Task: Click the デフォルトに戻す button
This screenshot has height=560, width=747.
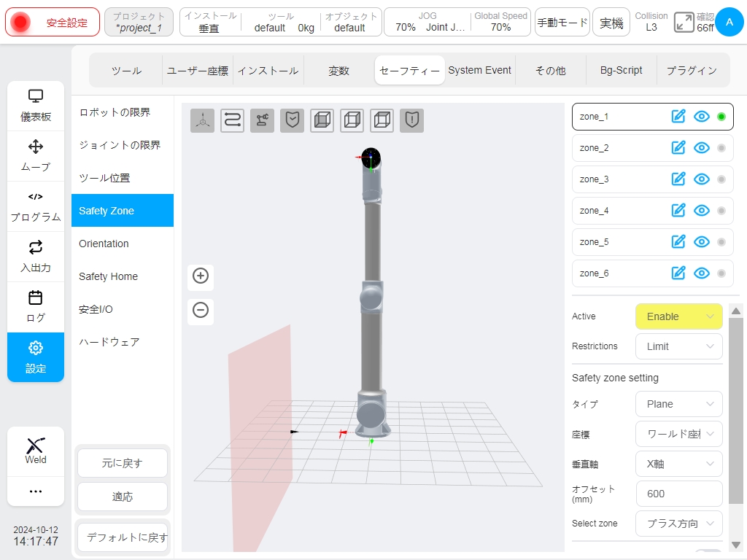Action: [123, 537]
